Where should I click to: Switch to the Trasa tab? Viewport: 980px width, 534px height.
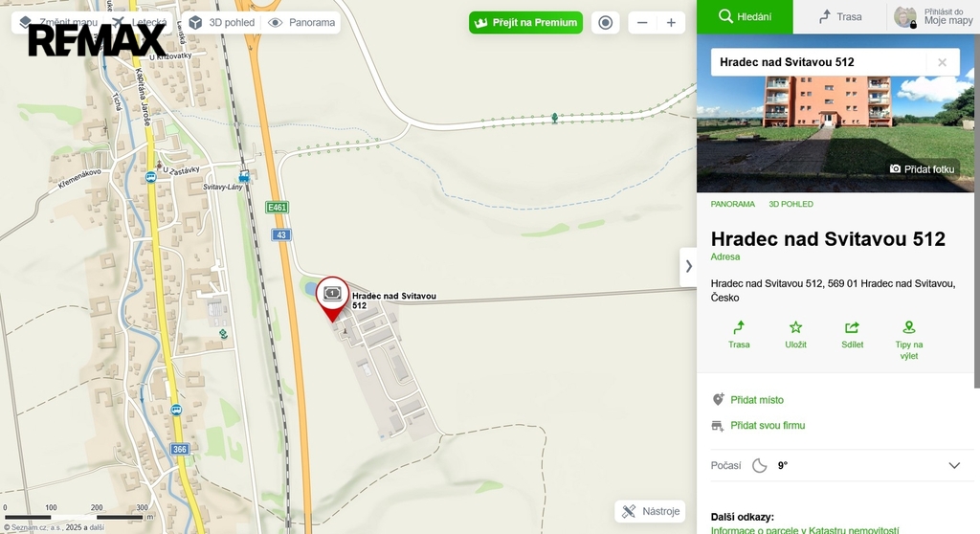click(839, 17)
